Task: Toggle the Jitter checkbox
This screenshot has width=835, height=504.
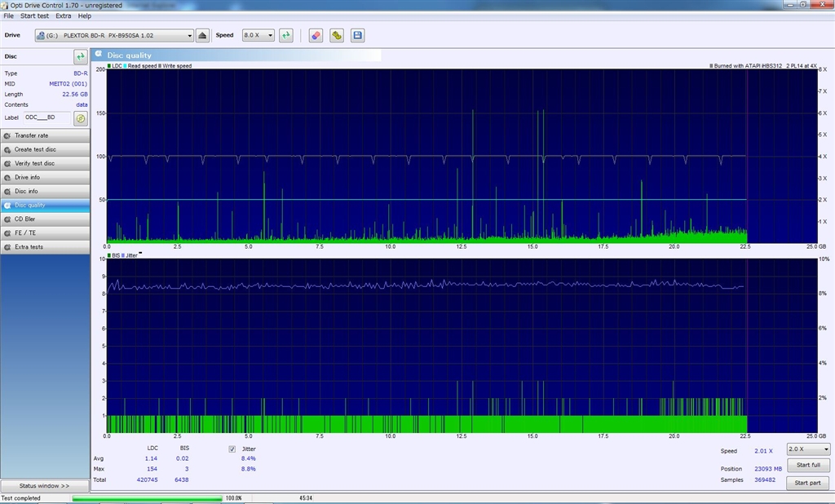Action: click(x=232, y=449)
